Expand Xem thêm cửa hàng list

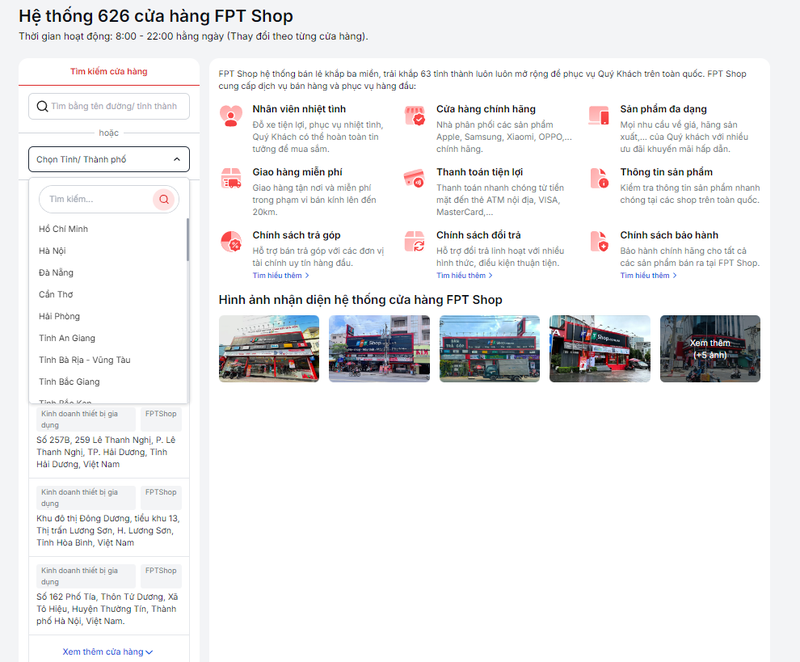(108, 652)
